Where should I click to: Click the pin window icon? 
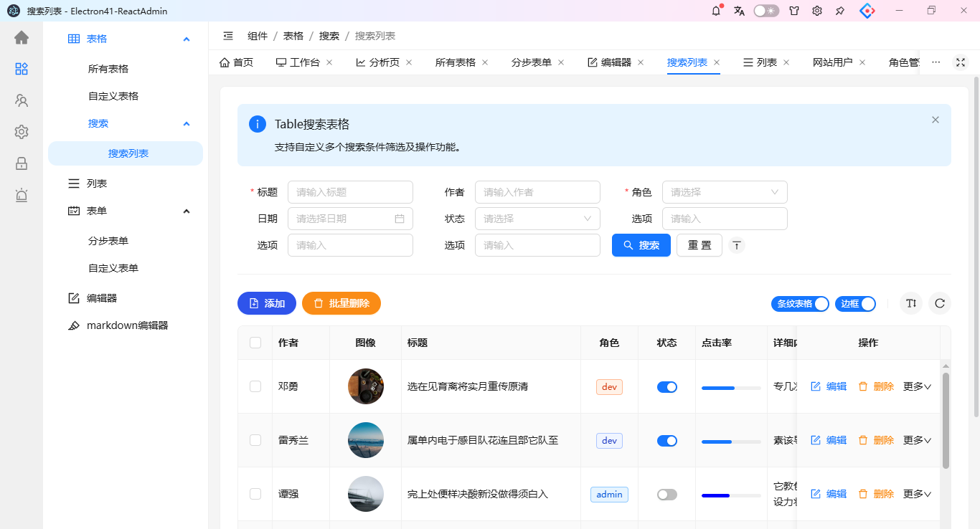[x=840, y=11]
